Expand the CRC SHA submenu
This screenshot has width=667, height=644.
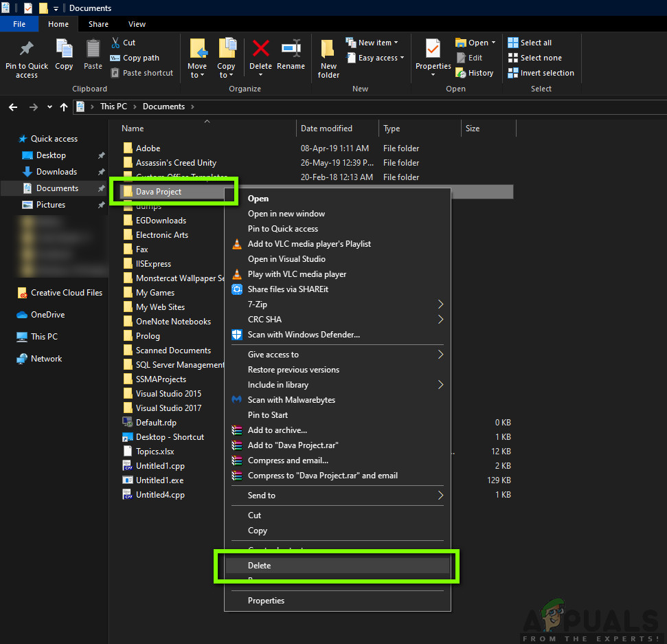pos(337,320)
